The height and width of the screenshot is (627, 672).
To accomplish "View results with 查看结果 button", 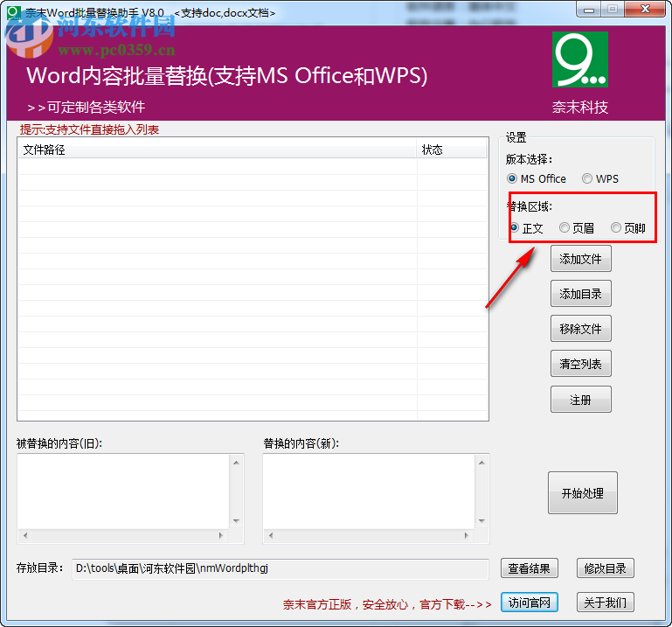I will (530, 568).
